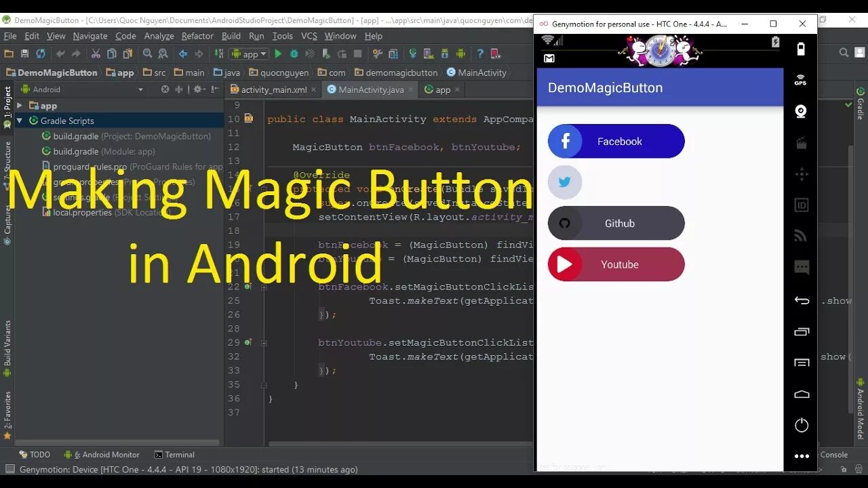Click collapse-all icon in Project panel
This screenshot has height=488, width=868.
pos(179,89)
